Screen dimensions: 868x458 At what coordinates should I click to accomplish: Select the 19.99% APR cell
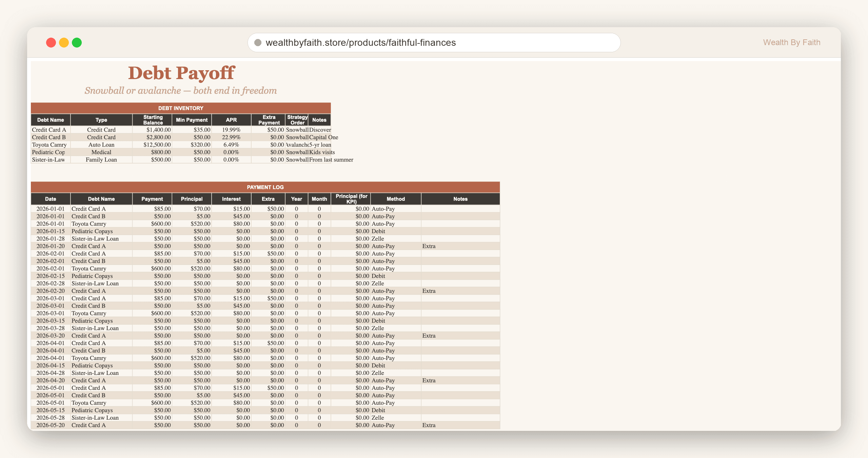(x=231, y=130)
